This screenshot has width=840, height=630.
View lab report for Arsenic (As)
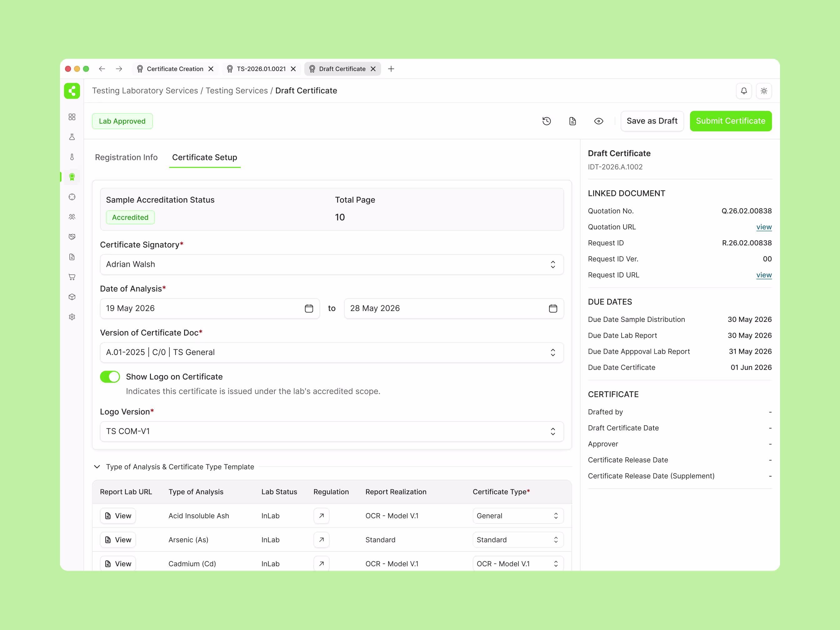118,540
